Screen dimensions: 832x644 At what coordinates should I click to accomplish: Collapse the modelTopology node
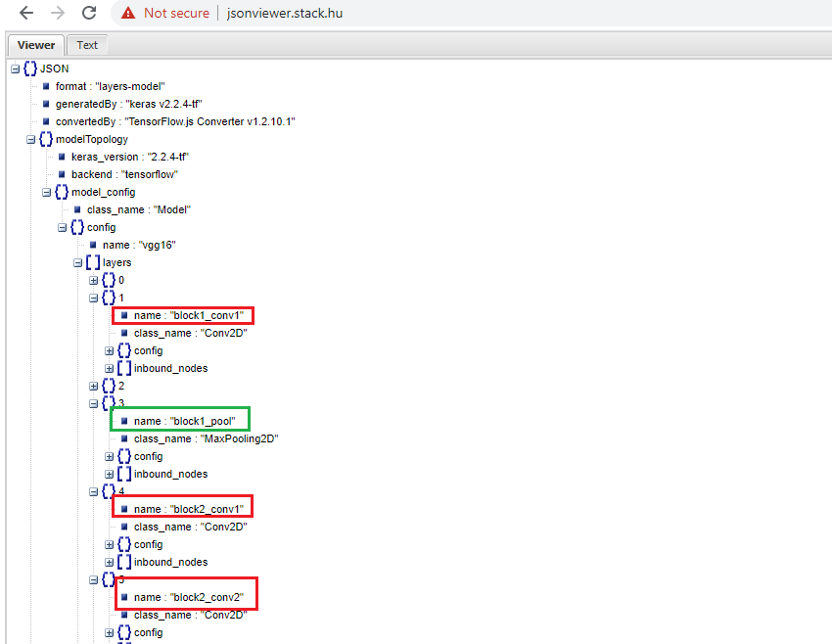[30, 140]
